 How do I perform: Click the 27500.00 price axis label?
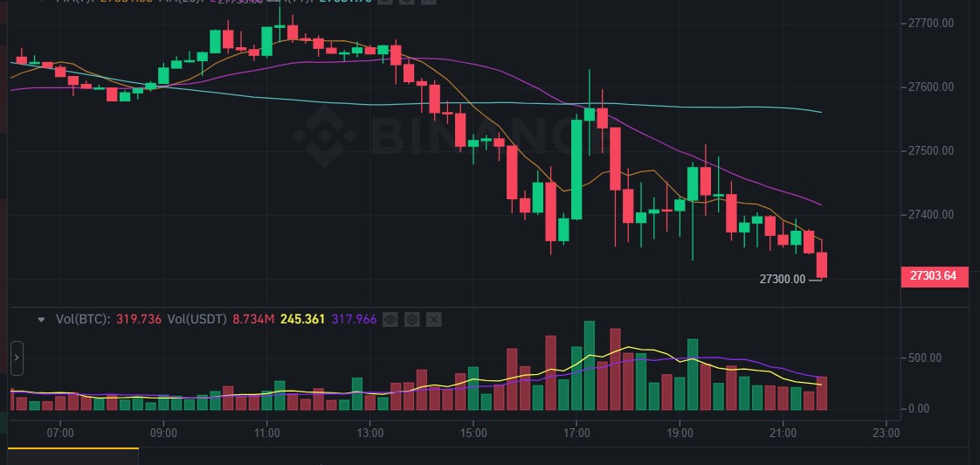tap(930, 151)
